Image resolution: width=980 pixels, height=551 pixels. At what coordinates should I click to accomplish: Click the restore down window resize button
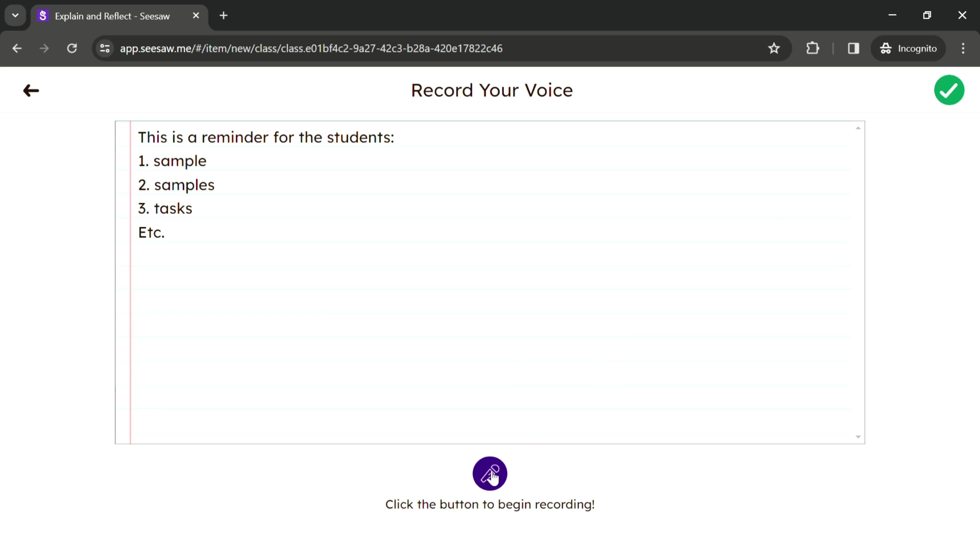[927, 15]
